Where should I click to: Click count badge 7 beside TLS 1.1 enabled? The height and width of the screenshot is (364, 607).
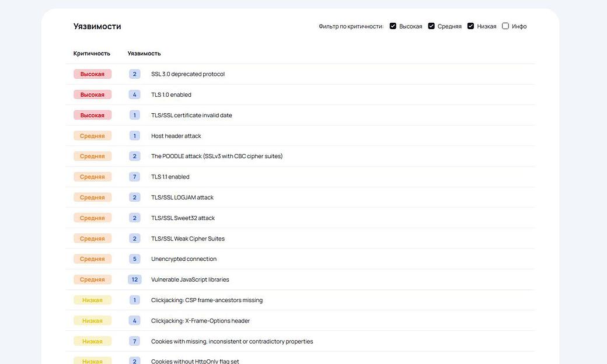tap(135, 177)
